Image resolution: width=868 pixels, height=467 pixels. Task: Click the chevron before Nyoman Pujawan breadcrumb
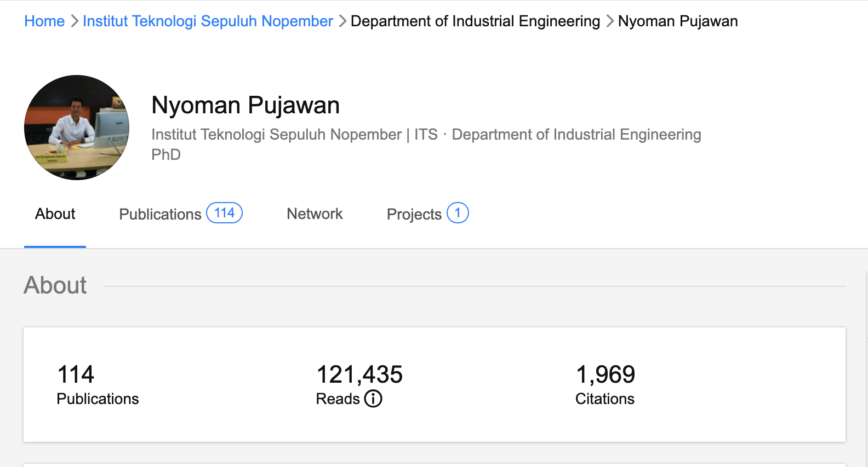click(x=609, y=21)
